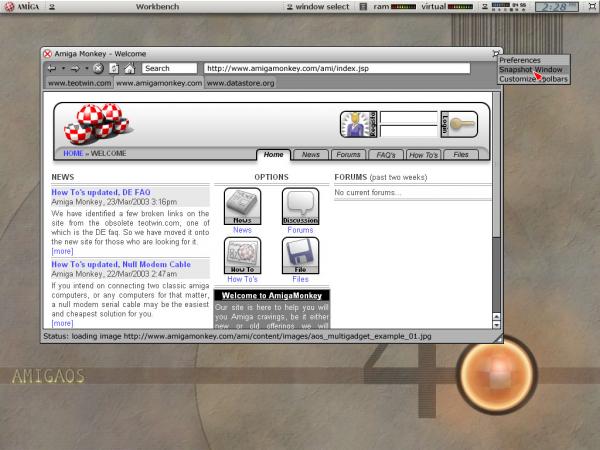This screenshot has width=600, height=450.
Task: Click the Discussion speech bubble icon
Action: [300, 206]
